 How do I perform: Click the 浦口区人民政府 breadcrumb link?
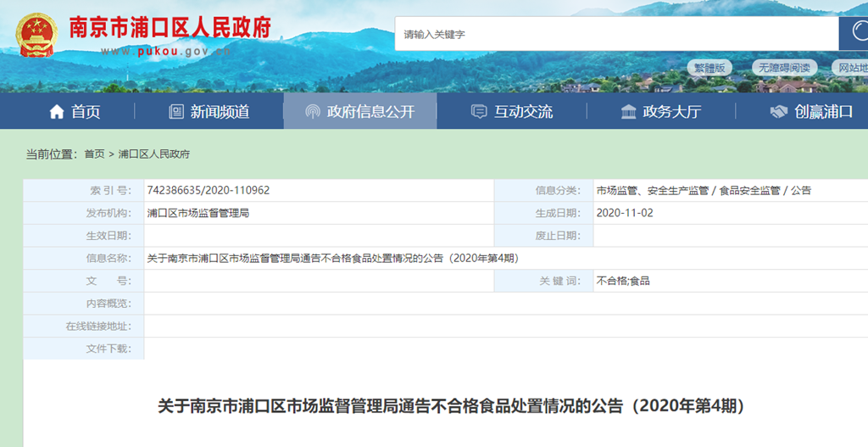[154, 154]
